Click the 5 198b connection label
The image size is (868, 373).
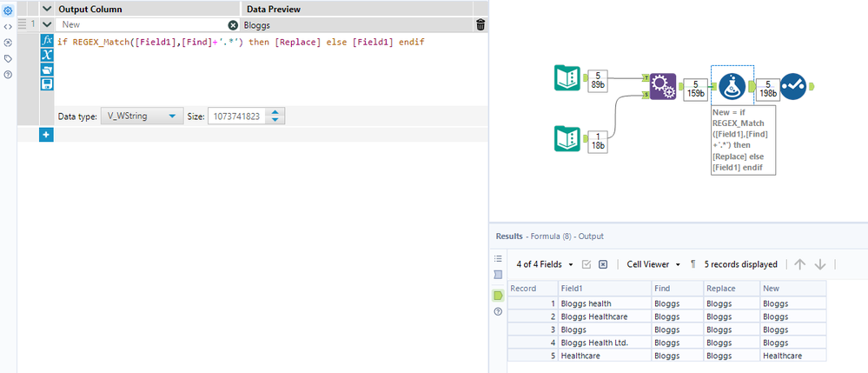coord(767,90)
